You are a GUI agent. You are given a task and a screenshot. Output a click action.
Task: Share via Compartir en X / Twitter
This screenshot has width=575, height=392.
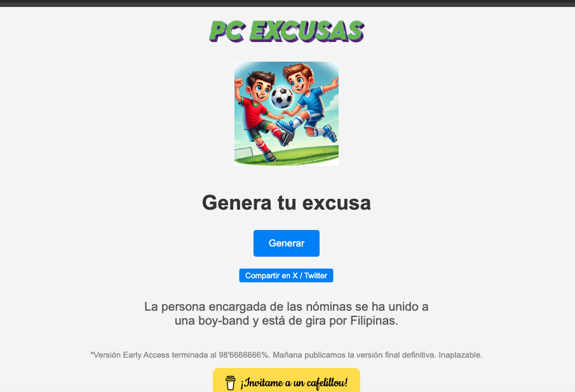286,275
